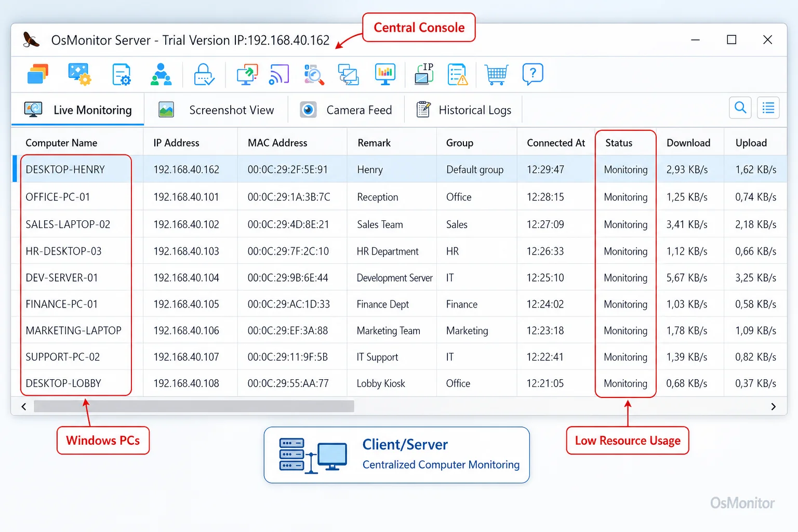
Task: Click connected time 12:27:09
Action: click(x=545, y=224)
